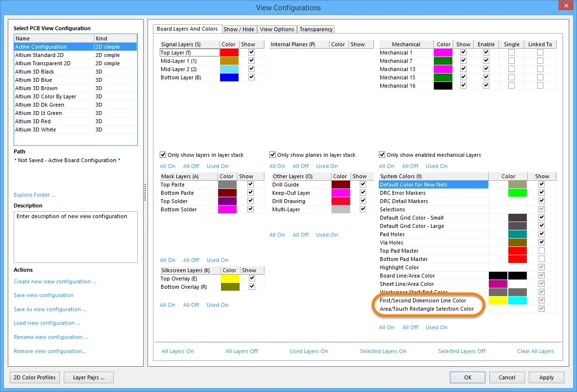Viewport: 577px width, 392px height.
Task: Toggle Show checkbox for Top Overlay
Action: point(252,278)
